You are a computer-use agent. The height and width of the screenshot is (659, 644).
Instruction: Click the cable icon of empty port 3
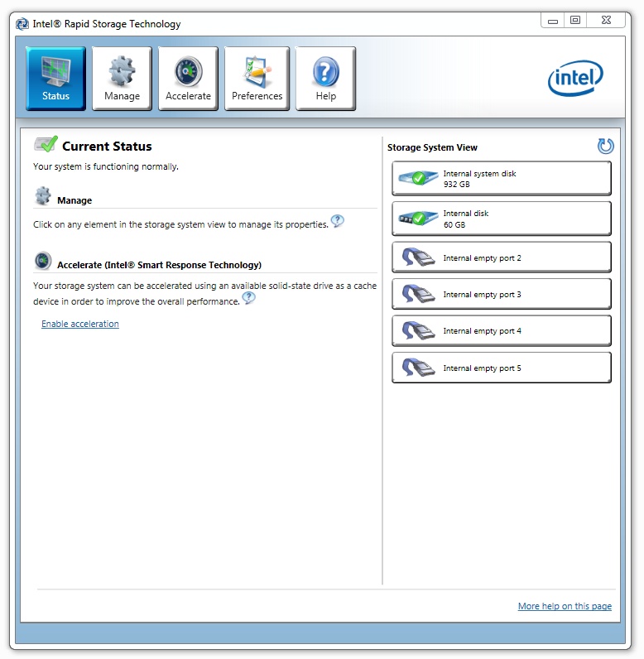(x=418, y=294)
